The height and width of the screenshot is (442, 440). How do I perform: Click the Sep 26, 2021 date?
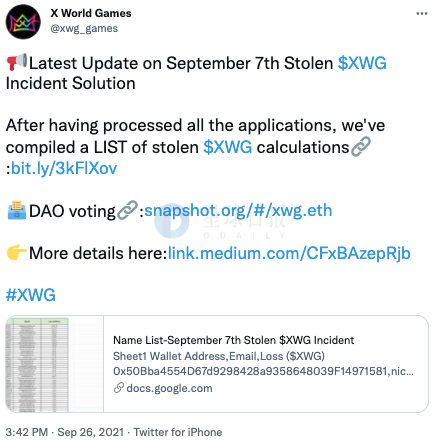[x=91, y=432]
